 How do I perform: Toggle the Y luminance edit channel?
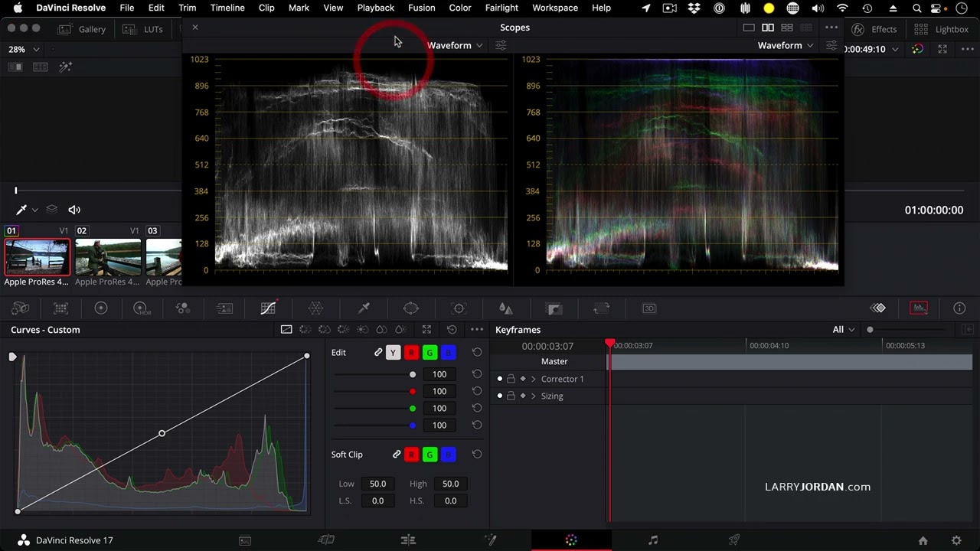coord(393,353)
